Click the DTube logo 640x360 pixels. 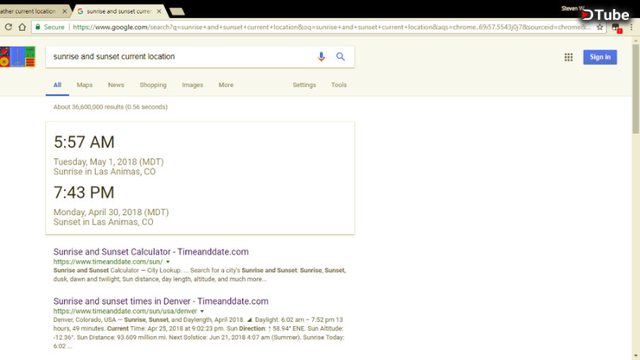click(605, 15)
